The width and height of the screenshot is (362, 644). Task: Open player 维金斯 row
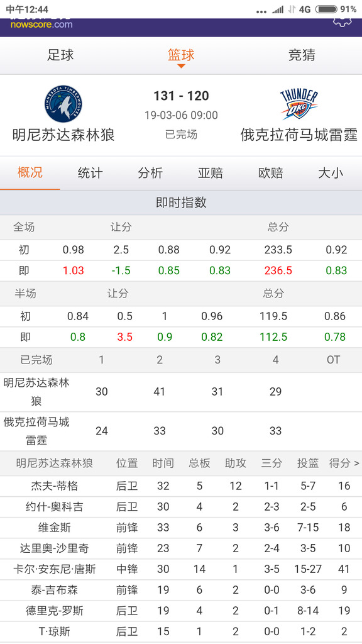(181, 528)
